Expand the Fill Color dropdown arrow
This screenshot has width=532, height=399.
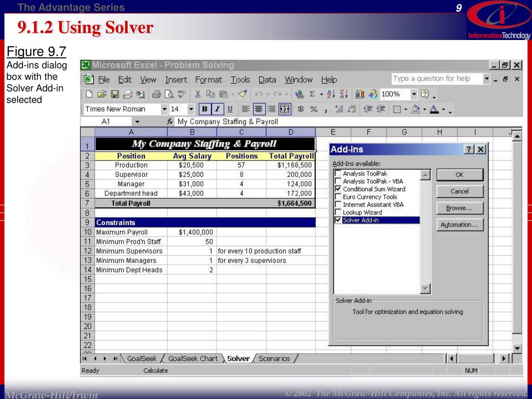pyautogui.click(x=424, y=109)
